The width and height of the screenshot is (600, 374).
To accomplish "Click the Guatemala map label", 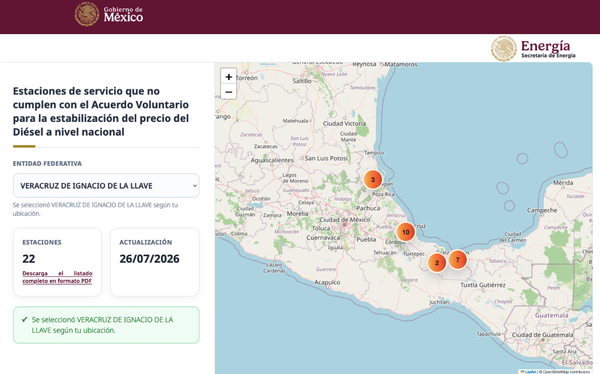I will point(551,315).
